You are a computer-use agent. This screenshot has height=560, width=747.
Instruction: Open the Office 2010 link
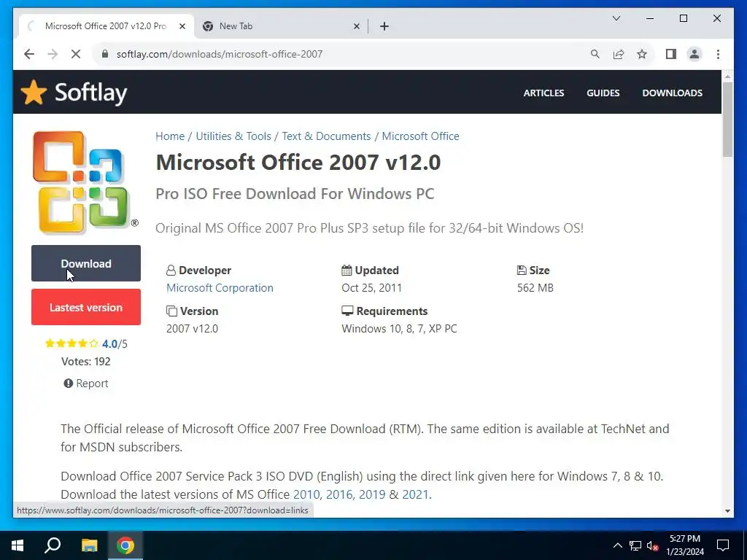306,494
